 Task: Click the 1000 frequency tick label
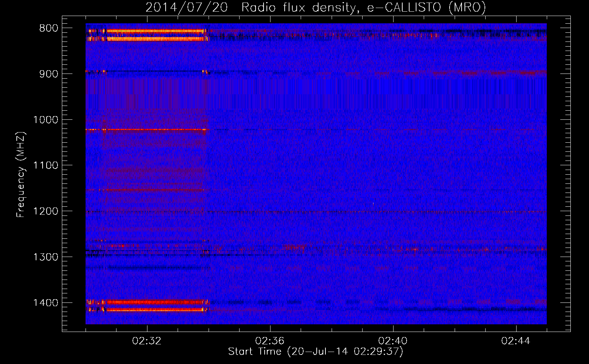click(46, 120)
